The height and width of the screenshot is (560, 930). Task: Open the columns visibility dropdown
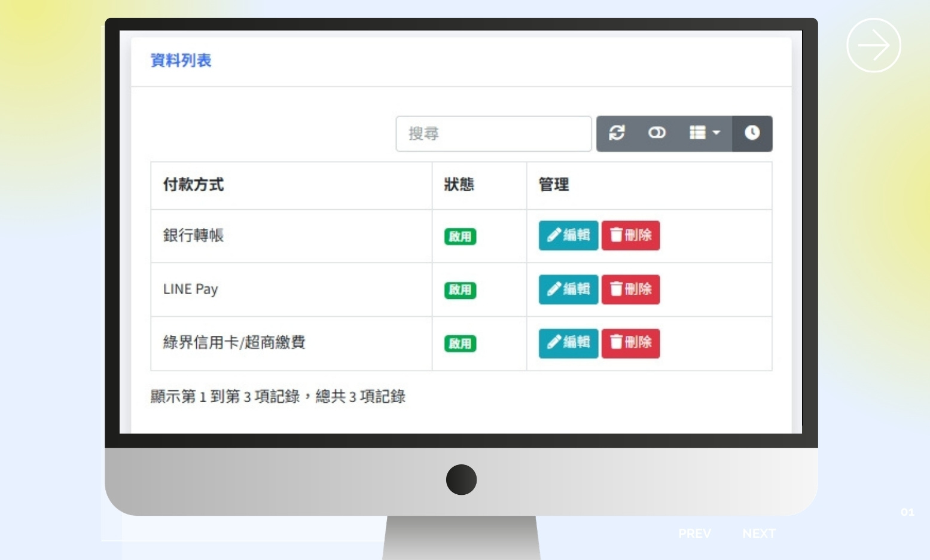[704, 133]
